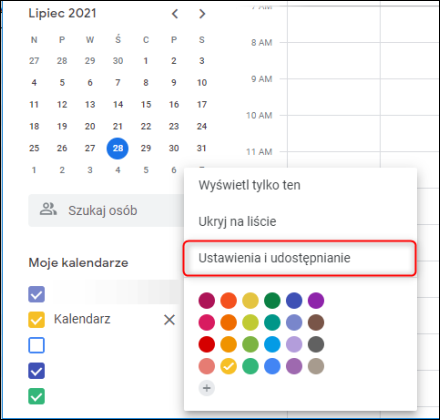440x420 pixels.
Task: Enable the unchecked blue-outlined calendar checkbox
Action: [x=36, y=345]
